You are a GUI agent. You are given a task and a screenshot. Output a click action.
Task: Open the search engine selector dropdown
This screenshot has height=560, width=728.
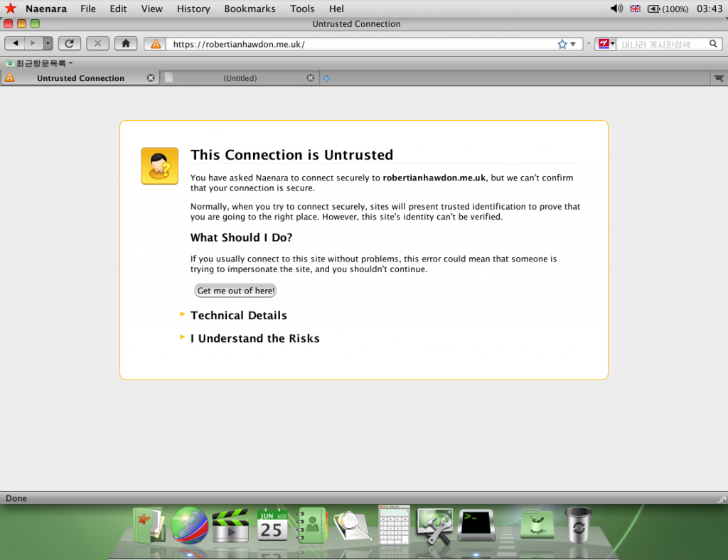click(605, 44)
